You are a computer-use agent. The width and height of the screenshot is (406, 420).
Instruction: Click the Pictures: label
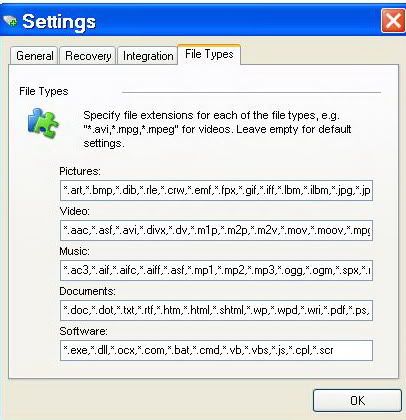(80, 171)
